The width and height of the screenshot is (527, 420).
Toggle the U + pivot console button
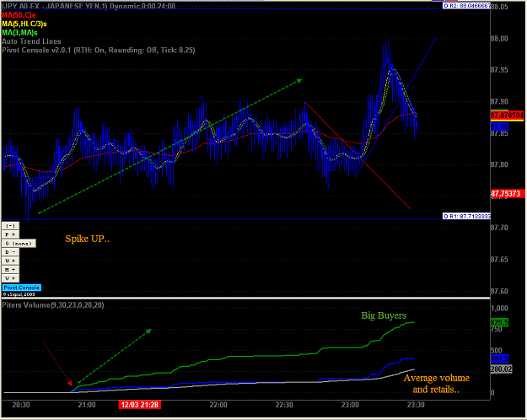[x=10, y=278]
